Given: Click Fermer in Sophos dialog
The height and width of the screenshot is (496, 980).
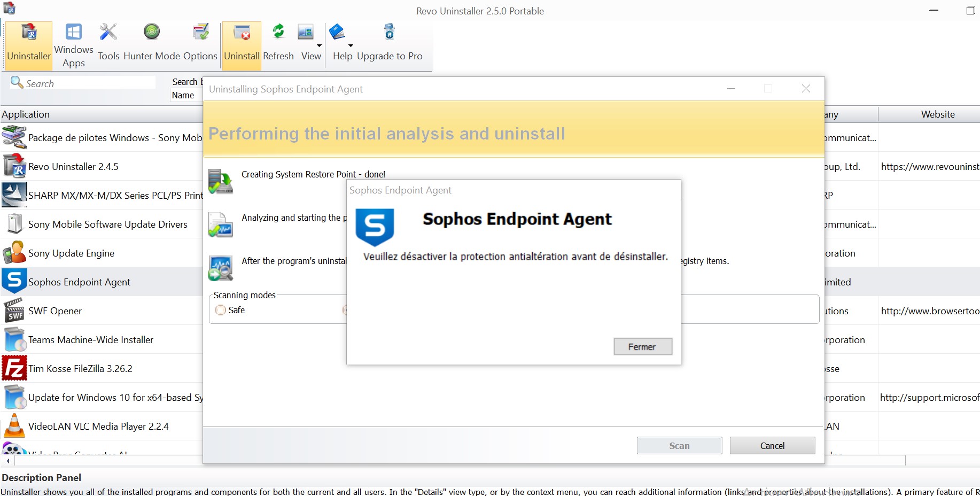Looking at the screenshot, I should pos(643,347).
